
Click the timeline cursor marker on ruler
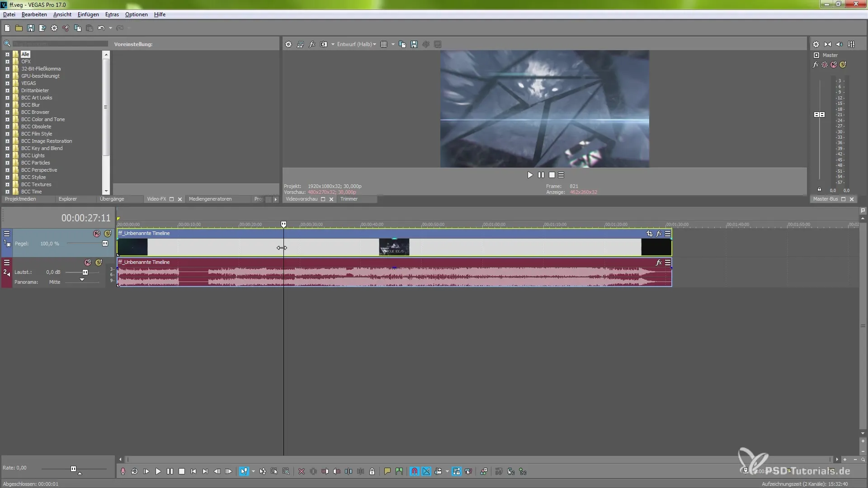pyautogui.click(x=283, y=224)
